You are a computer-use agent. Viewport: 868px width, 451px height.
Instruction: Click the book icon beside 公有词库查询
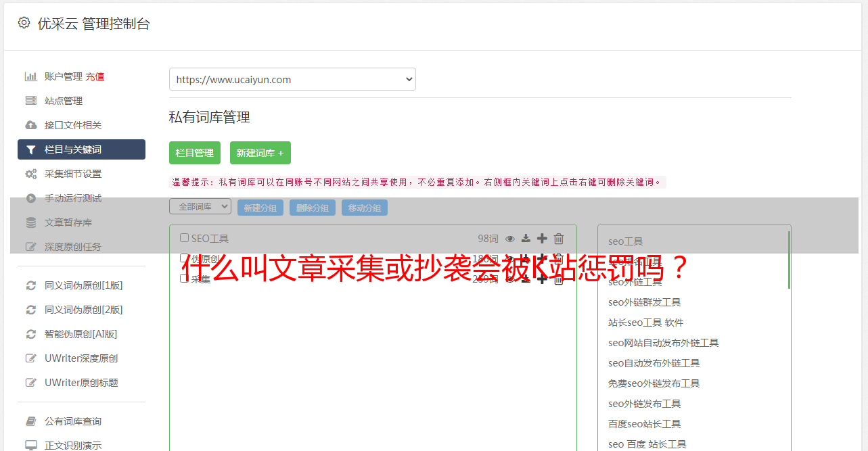pyautogui.click(x=30, y=421)
